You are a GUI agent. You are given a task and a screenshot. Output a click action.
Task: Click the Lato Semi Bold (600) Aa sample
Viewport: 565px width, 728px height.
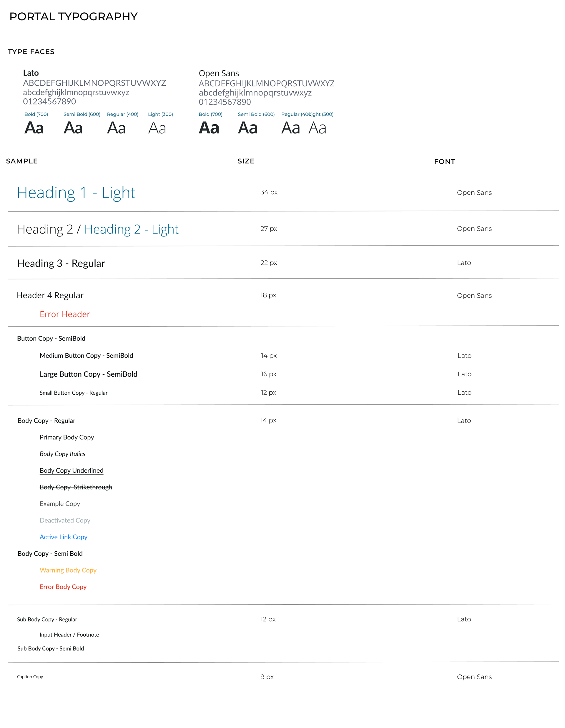point(73,128)
